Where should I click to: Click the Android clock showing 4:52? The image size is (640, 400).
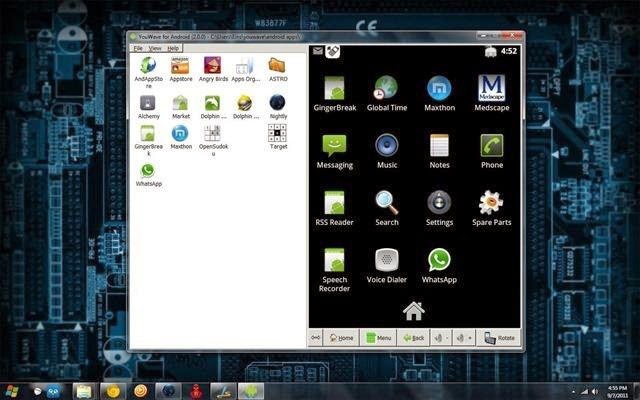click(x=509, y=51)
